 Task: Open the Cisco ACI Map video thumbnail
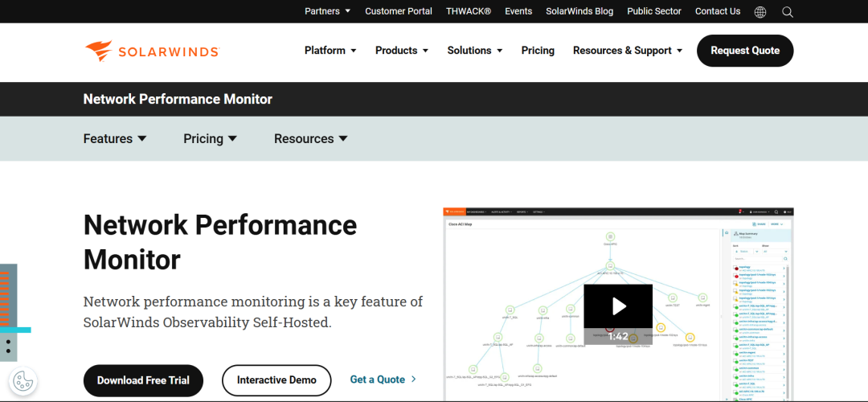tap(618, 305)
